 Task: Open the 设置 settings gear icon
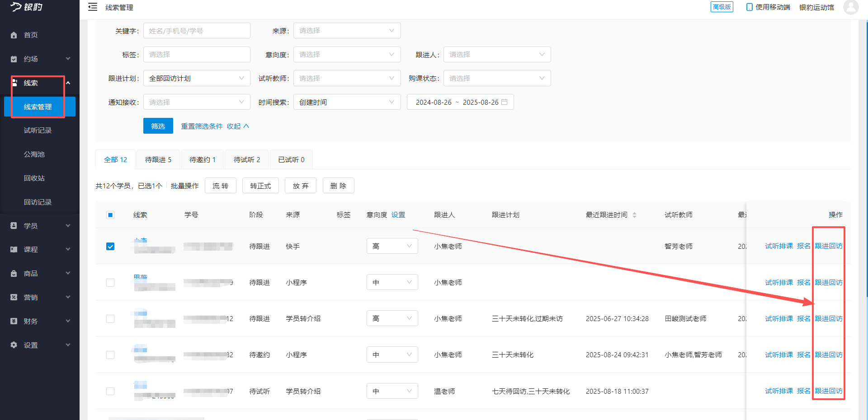[14, 345]
